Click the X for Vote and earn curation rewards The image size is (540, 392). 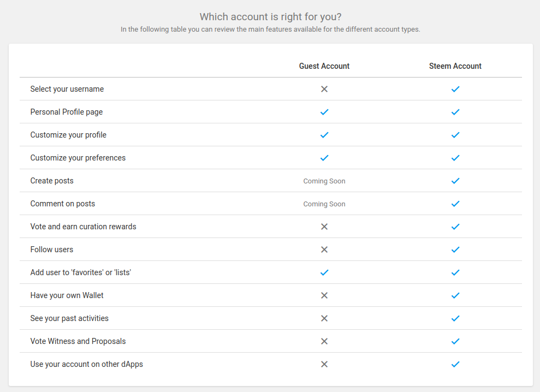coord(324,227)
